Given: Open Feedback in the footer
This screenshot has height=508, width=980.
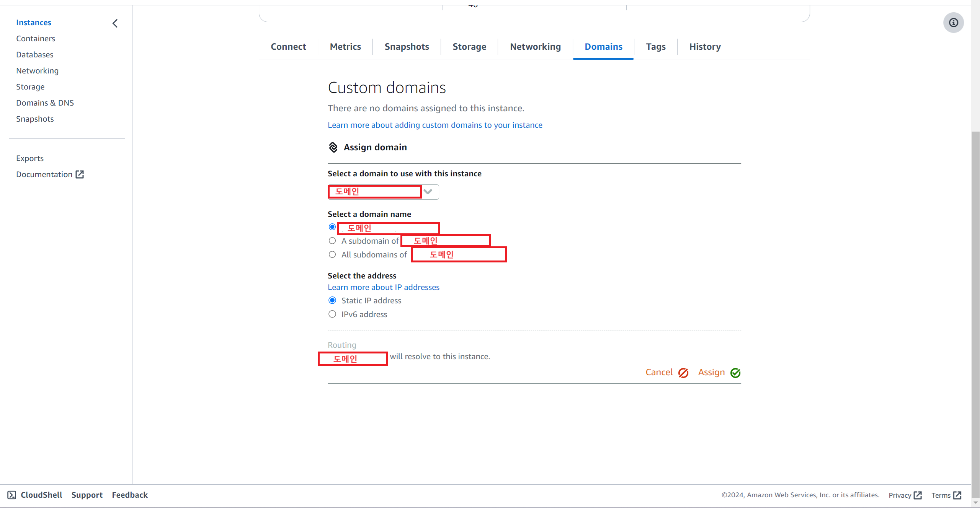Looking at the screenshot, I should tap(130, 495).
